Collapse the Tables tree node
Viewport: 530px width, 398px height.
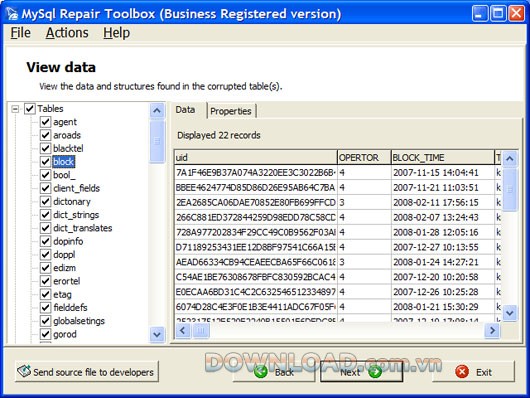[x=15, y=109]
